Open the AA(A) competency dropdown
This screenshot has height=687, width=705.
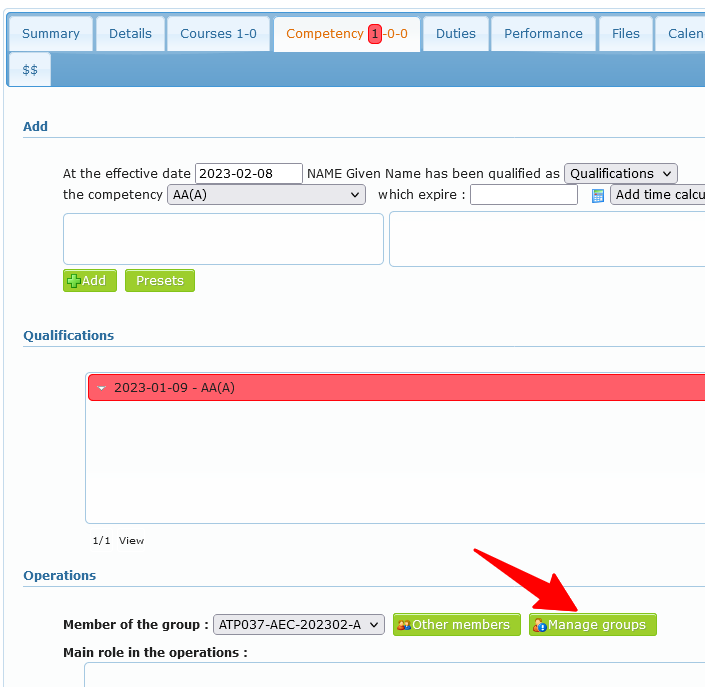coord(266,195)
